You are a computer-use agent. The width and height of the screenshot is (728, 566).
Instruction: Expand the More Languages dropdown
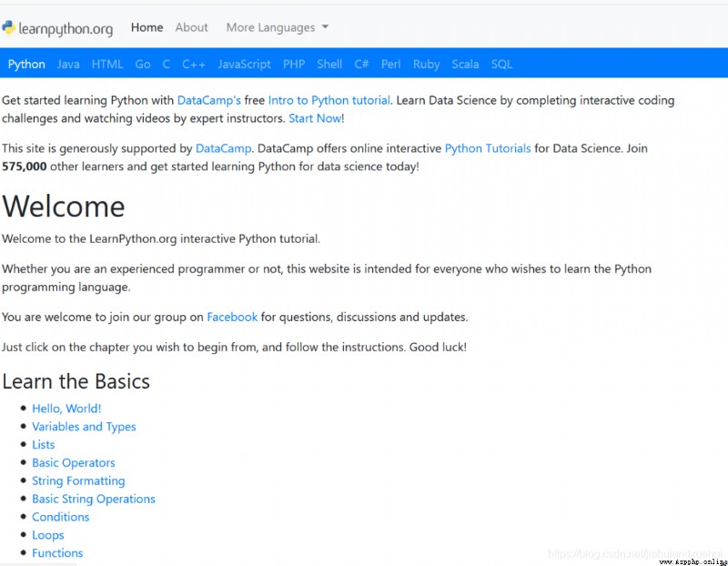coord(278,27)
